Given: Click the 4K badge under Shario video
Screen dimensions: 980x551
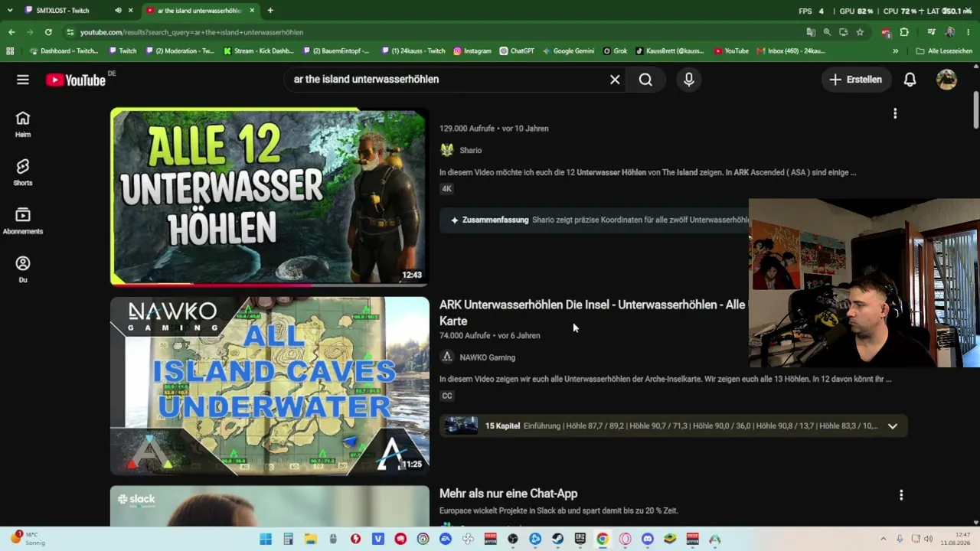Looking at the screenshot, I should (447, 189).
